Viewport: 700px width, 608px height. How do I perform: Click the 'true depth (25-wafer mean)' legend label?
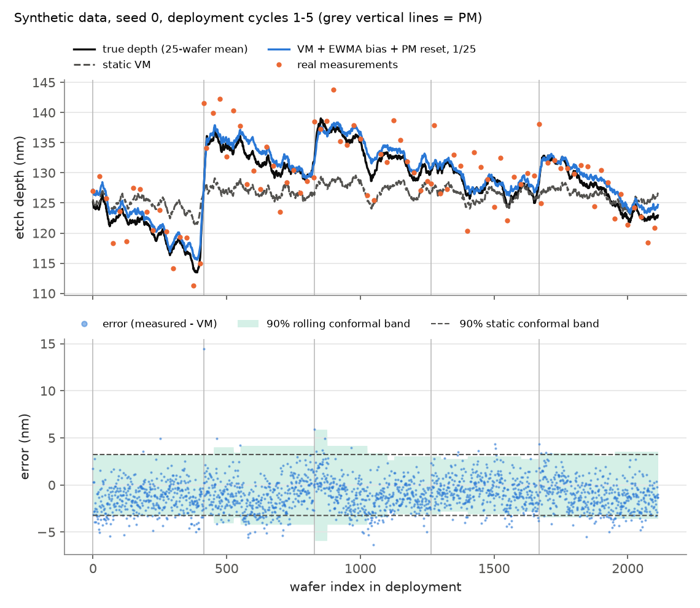click(175, 49)
